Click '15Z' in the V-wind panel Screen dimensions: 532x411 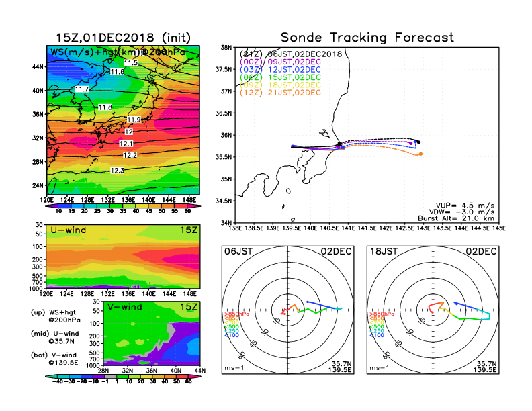(x=189, y=307)
